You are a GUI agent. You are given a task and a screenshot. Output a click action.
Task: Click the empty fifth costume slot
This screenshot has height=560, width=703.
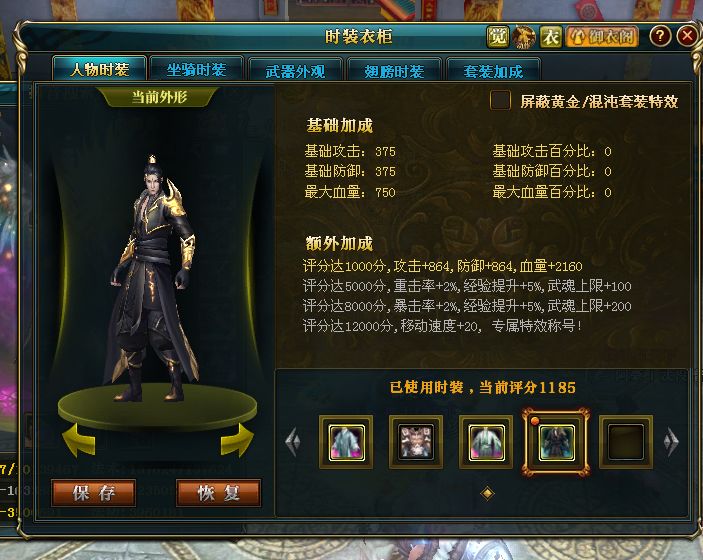click(626, 442)
